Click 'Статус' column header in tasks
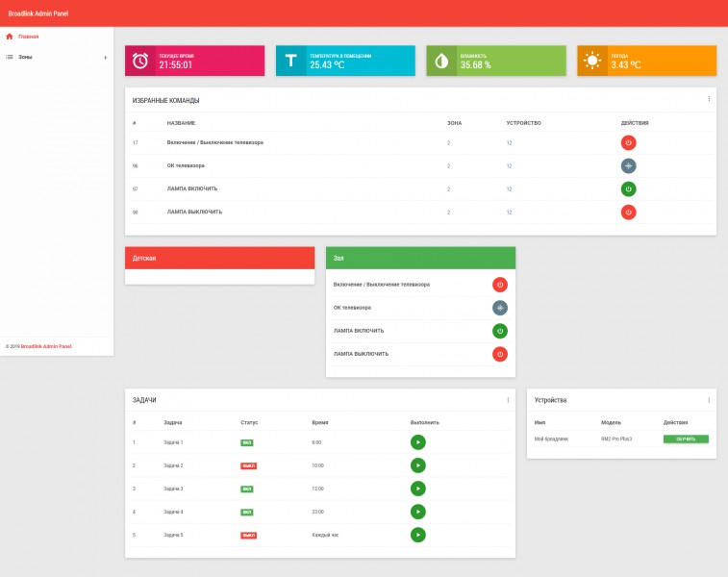This screenshot has width=728, height=577. coord(249,422)
